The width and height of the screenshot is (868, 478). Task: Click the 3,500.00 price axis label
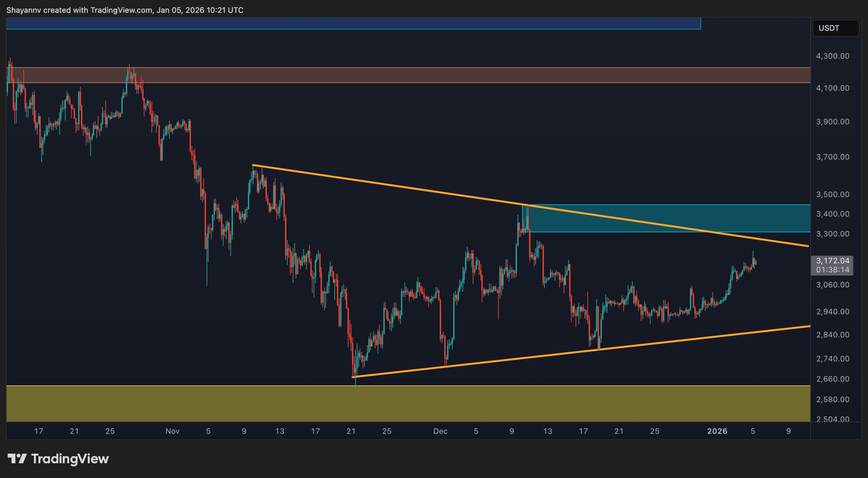tap(832, 194)
